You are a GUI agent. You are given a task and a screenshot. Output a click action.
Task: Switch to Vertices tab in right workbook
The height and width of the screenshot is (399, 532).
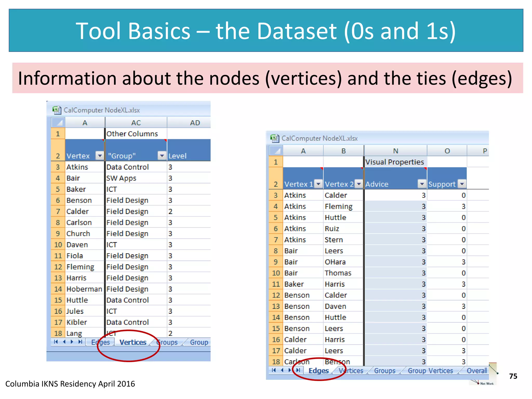(351, 371)
